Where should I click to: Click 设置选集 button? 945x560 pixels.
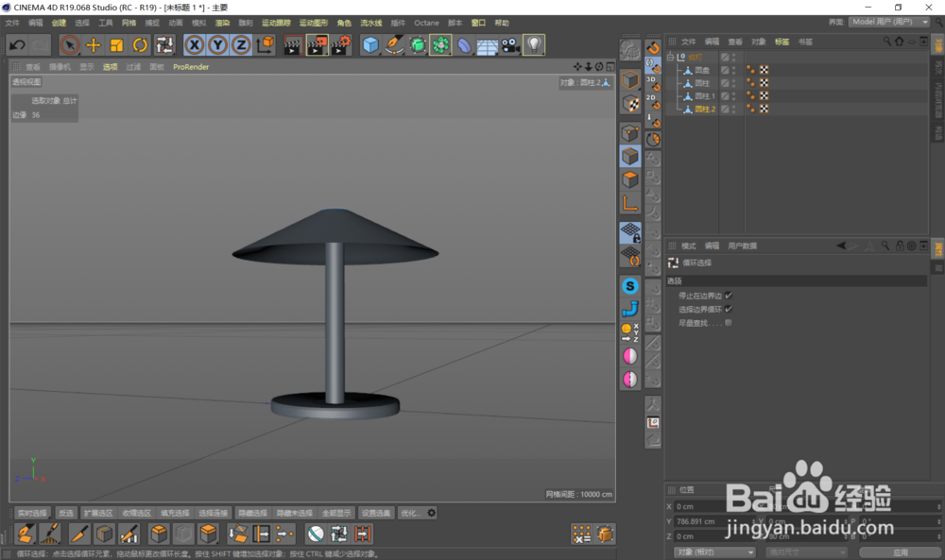pos(375,513)
